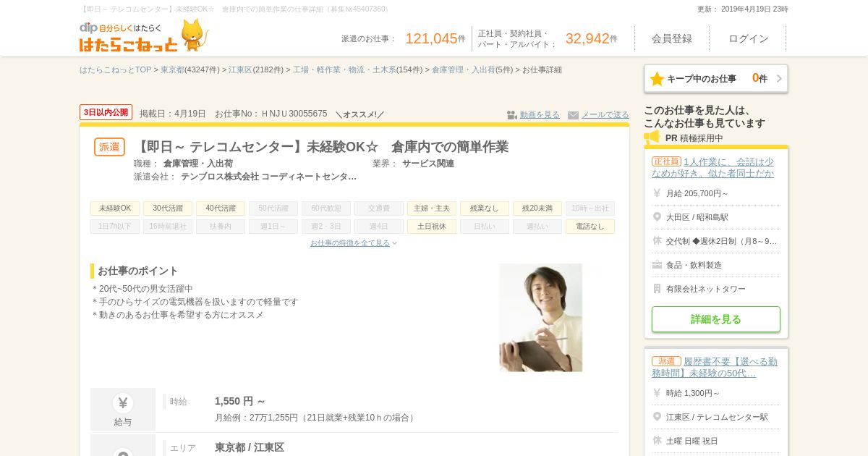
Task: Open 東京都 breadcrumb link
Action: pyautogui.click(x=172, y=70)
